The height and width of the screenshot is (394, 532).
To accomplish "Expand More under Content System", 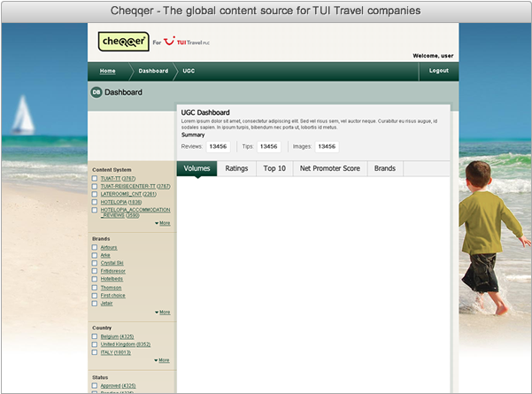I will click(163, 223).
